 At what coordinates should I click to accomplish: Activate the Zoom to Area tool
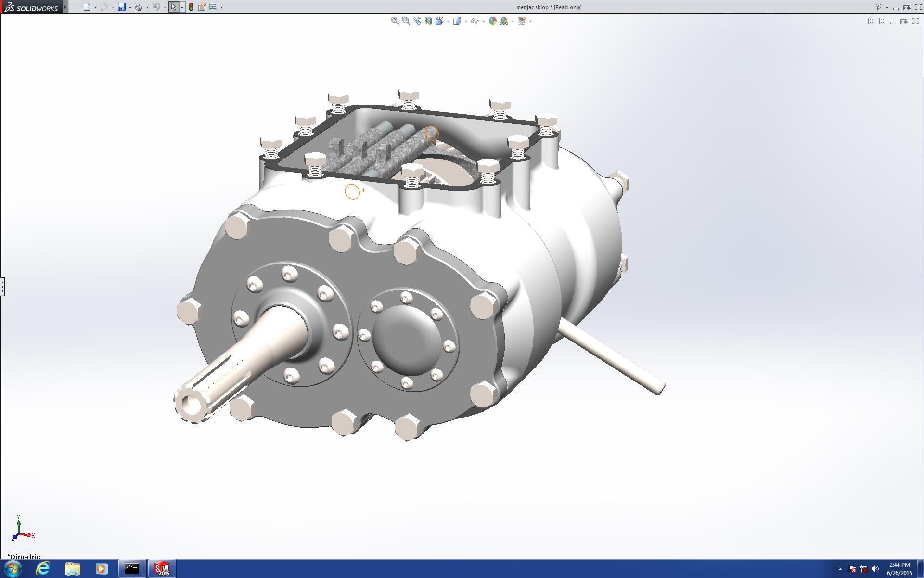(x=406, y=21)
